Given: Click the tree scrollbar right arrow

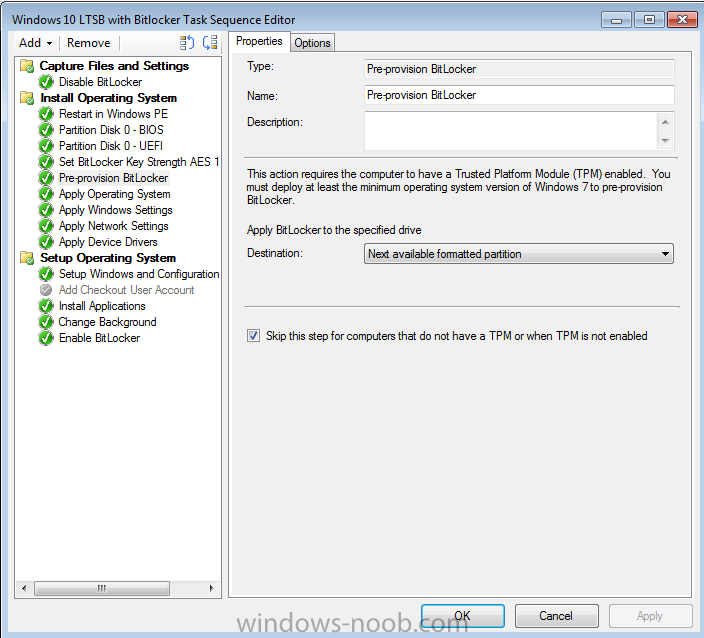Looking at the screenshot, I should click(x=211, y=588).
